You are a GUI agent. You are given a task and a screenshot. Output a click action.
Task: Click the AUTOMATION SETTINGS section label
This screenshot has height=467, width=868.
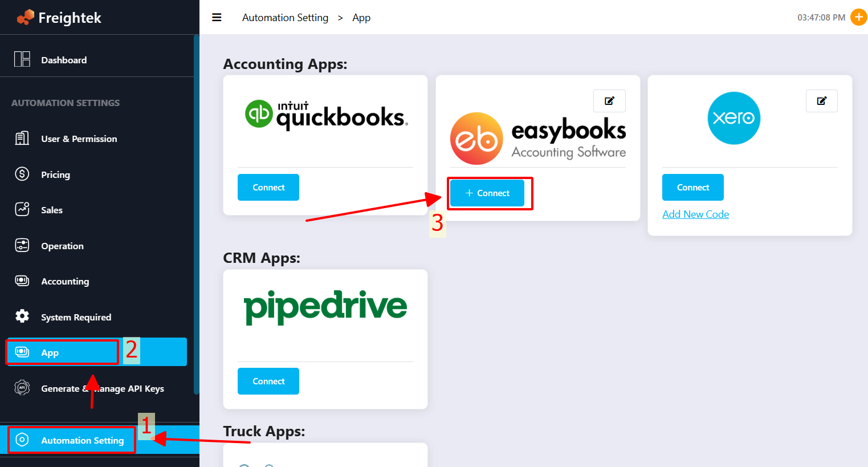click(x=66, y=103)
